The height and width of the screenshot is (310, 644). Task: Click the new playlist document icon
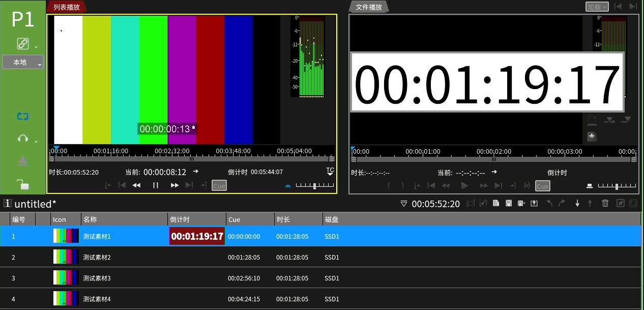(496, 204)
